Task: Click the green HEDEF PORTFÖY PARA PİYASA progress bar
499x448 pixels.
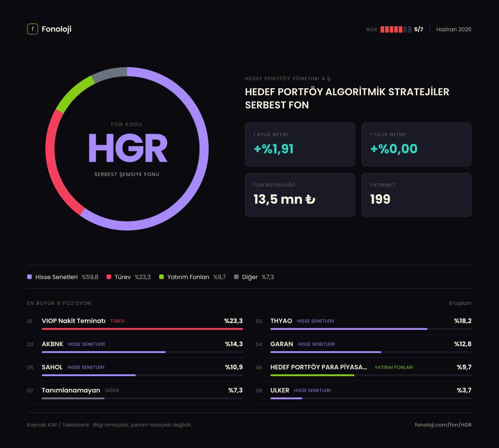Action: click(312, 376)
